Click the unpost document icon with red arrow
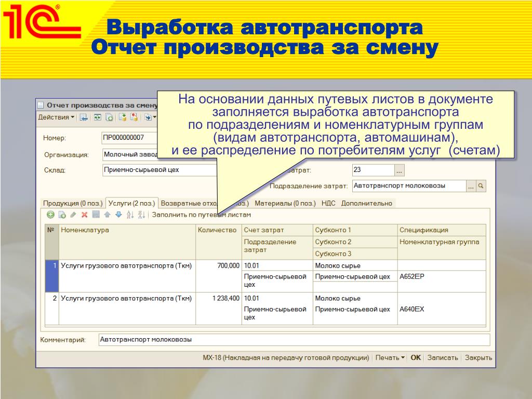Viewport: 532px width, 399px height. (134, 117)
